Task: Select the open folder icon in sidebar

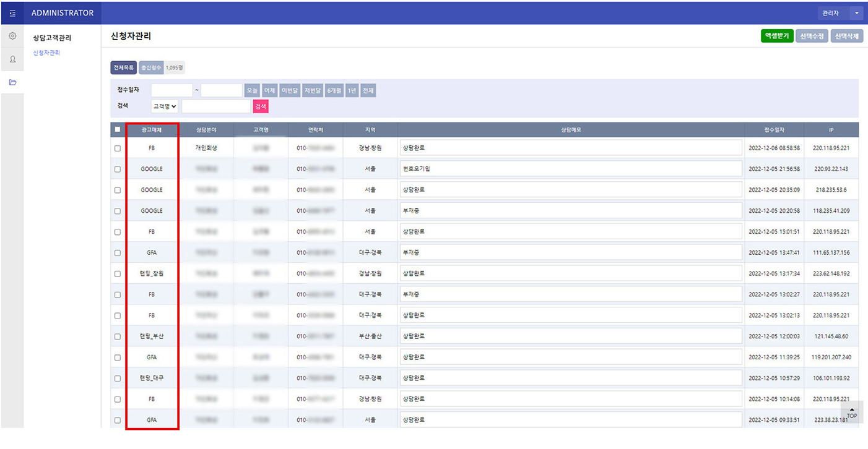Action: [12, 82]
